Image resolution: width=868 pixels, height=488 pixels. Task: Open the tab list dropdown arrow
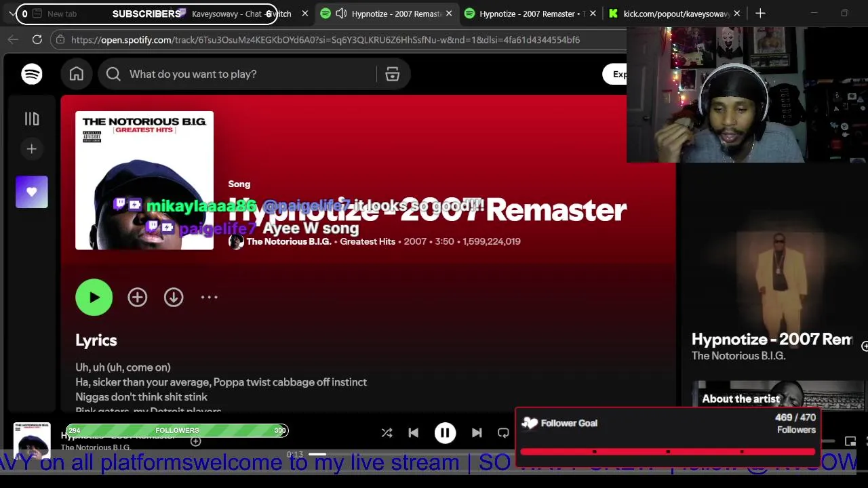pyautogui.click(x=12, y=14)
